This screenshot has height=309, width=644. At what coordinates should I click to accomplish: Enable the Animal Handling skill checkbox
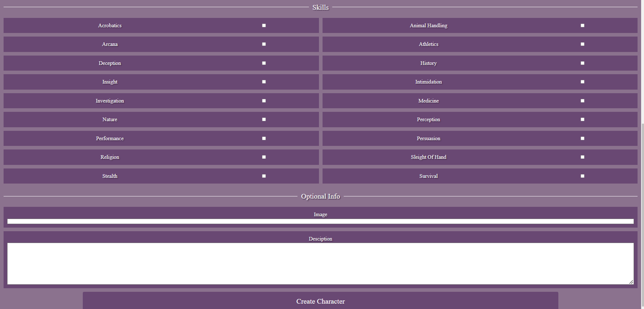[582, 25]
